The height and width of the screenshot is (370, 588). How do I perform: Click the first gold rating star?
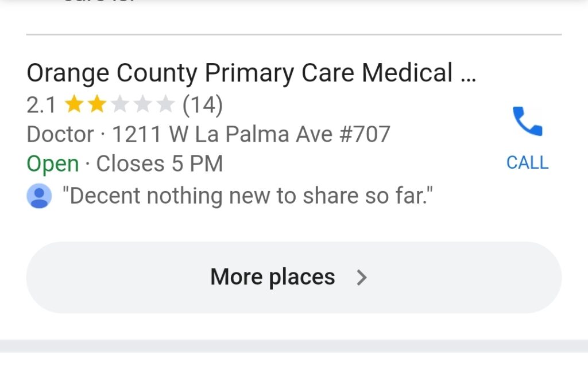tap(73, 105)
